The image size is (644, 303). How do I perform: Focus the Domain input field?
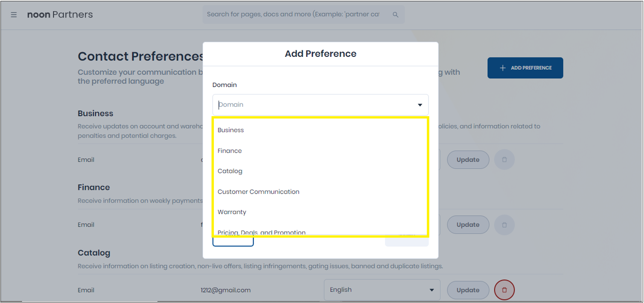[316, 105]
